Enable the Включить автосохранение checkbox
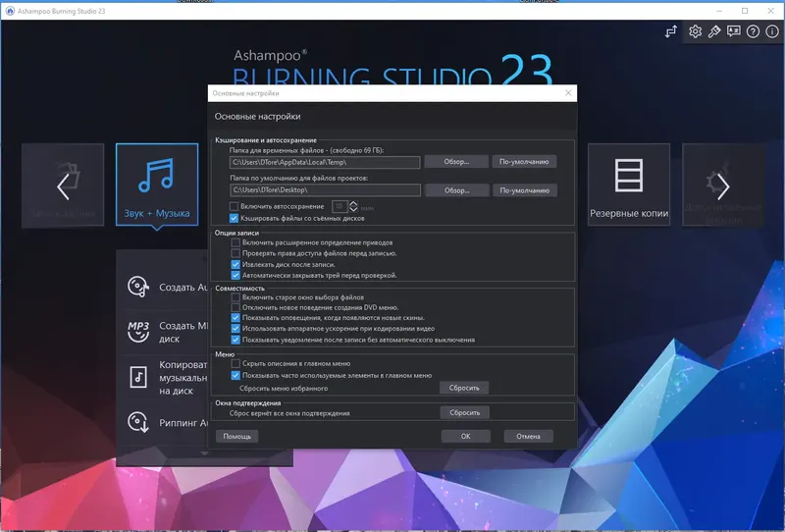The image size is (785, 532). (234, 206)
